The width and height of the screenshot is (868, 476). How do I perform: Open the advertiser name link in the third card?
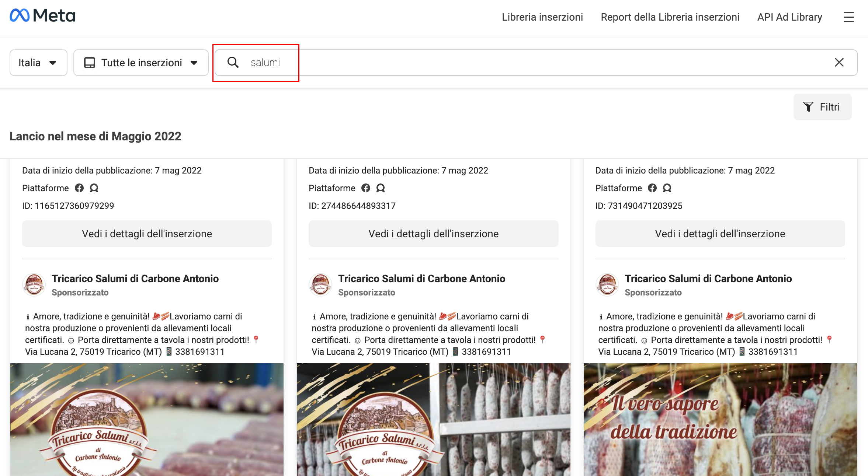pyautogui.click(x=708, y=279)
